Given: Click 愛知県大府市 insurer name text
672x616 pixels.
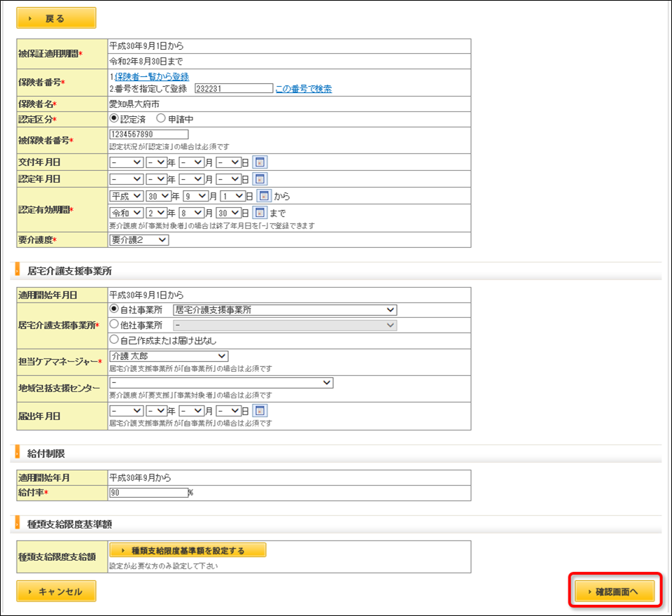Looking at the screenshot, I should coord(134,104).
